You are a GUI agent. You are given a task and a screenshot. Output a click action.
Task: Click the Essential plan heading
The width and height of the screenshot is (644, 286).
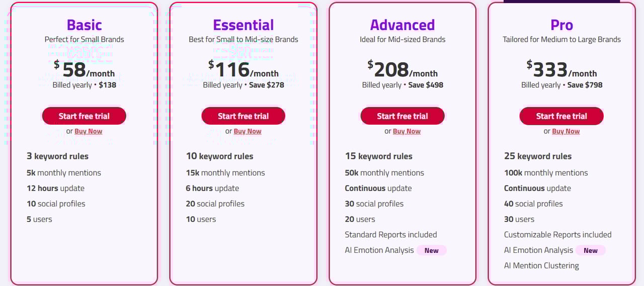click(243, 25)
